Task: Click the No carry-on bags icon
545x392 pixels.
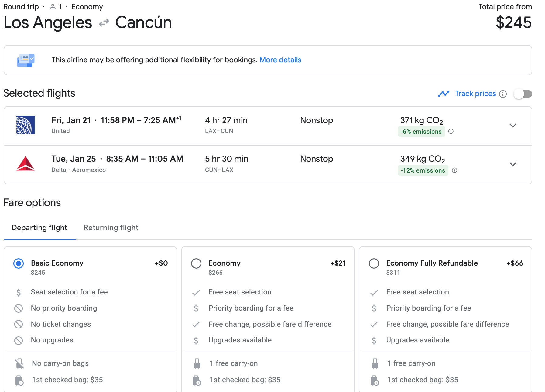Action: (19, 363)
